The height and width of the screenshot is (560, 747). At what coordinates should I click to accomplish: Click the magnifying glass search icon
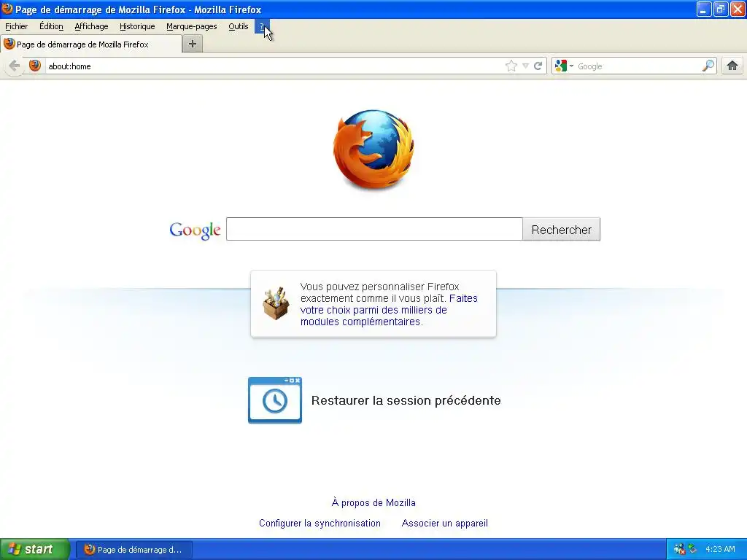708,66
